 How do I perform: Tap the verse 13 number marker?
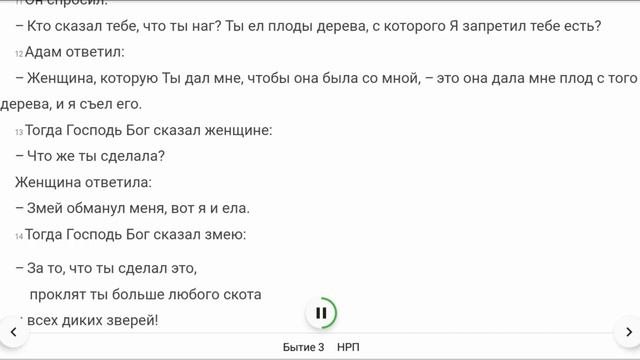19,132
